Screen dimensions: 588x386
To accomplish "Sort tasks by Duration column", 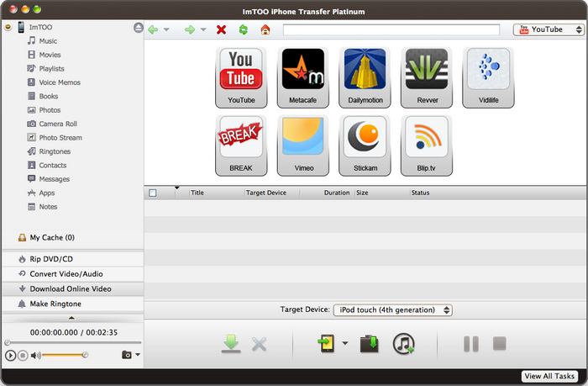I will pos(337,193).
